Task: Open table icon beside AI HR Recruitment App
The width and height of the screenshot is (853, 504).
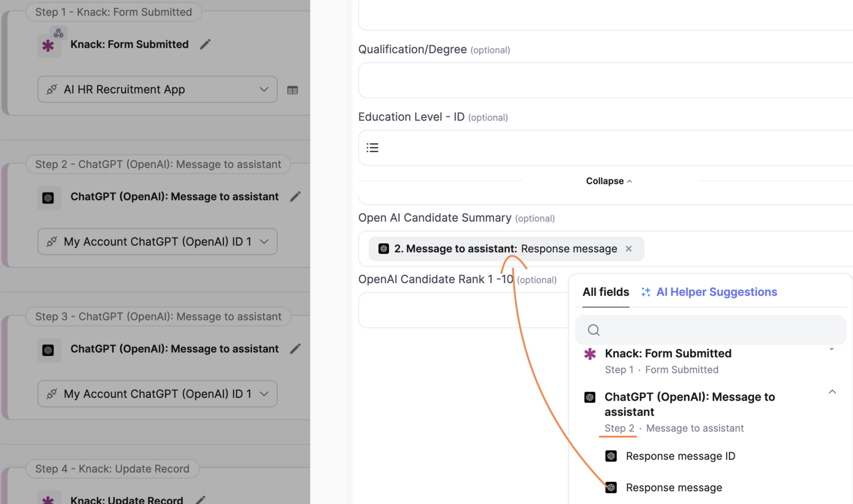Action: (x=292, y=90)
